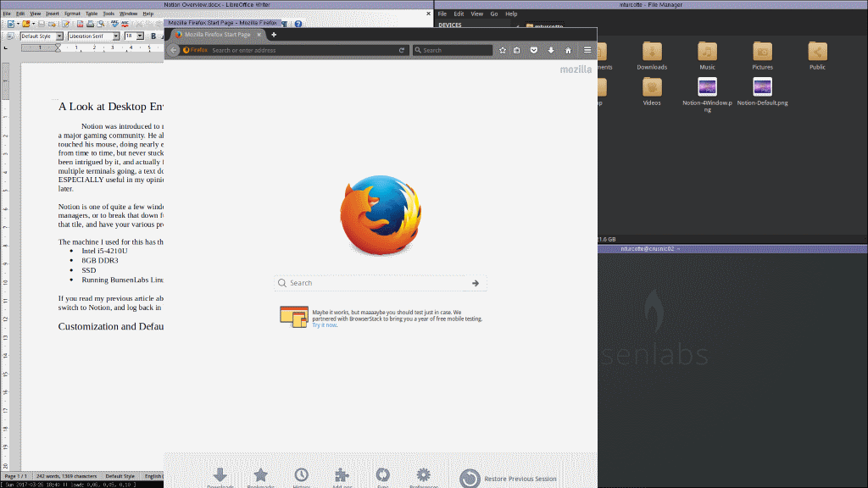Open the Format menu in Writer
This screenshot has width=868, height=488.
tap(72, 14)
